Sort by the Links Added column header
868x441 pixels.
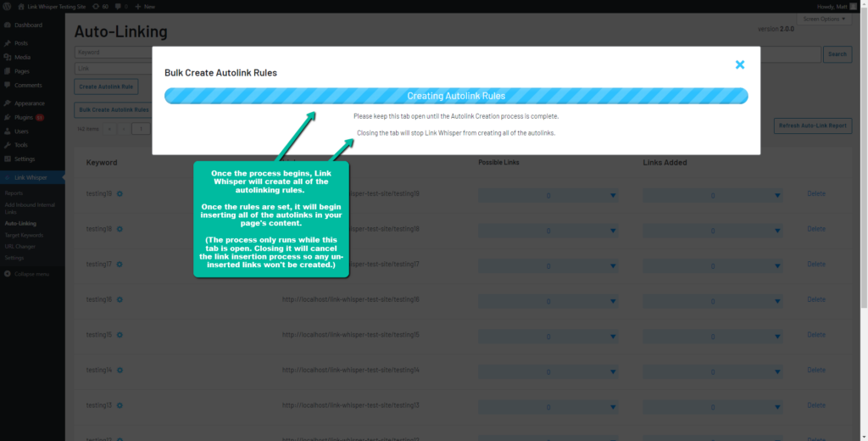tap(665, 162)
